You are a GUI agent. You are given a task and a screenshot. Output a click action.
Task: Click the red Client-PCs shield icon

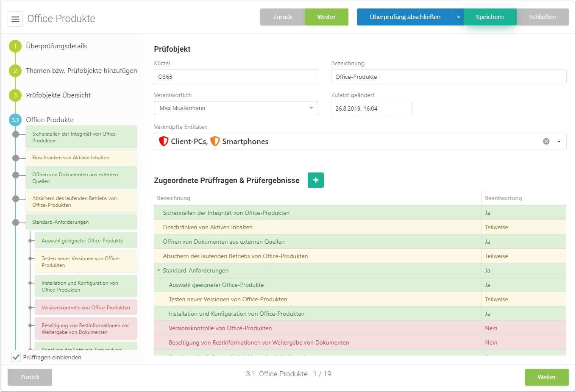[x=164, y=141]
